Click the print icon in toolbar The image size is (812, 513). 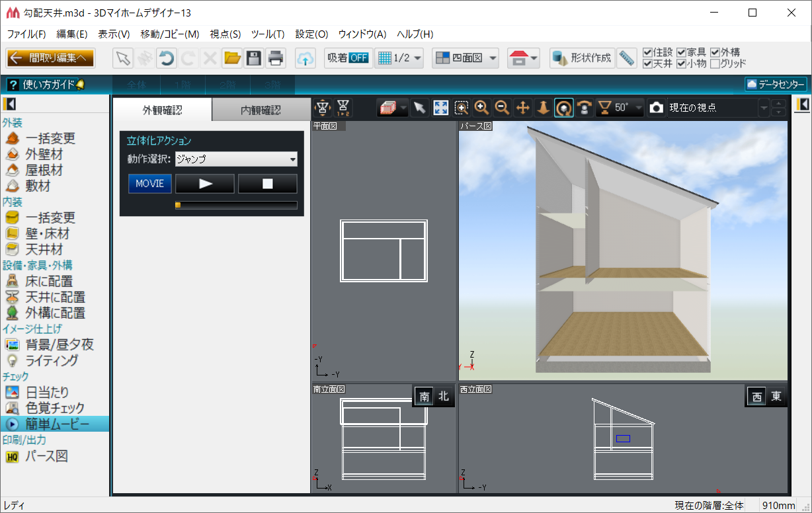(x=276, y=58)
